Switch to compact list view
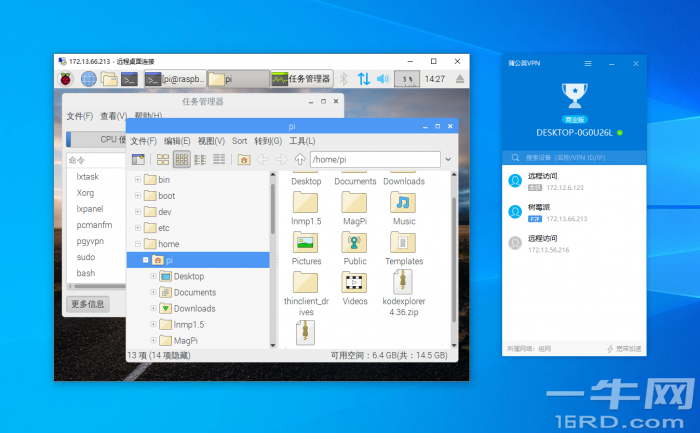Viewport: 700px width, 433px height. point(200,159)
